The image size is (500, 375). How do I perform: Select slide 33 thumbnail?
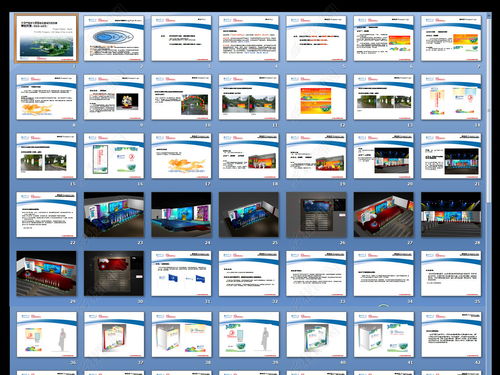click(316, 273)
